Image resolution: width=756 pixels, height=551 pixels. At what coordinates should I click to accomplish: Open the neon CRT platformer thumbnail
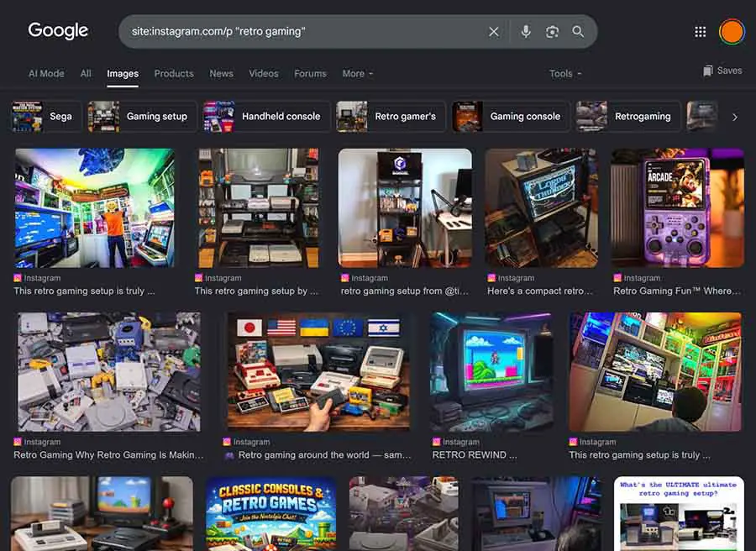tap(491, 371)
